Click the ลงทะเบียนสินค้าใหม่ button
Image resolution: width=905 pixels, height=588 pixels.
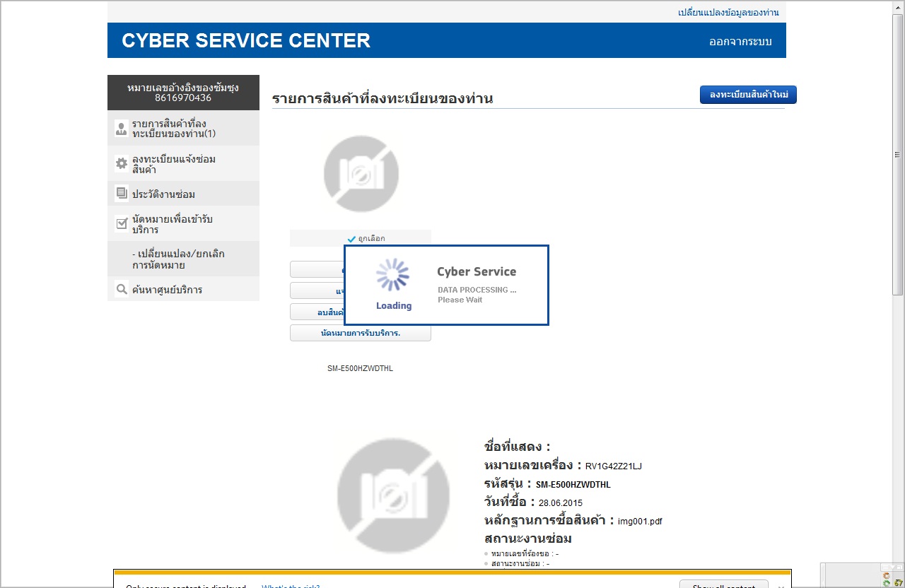pyautogui.click(x=748, y=95)
